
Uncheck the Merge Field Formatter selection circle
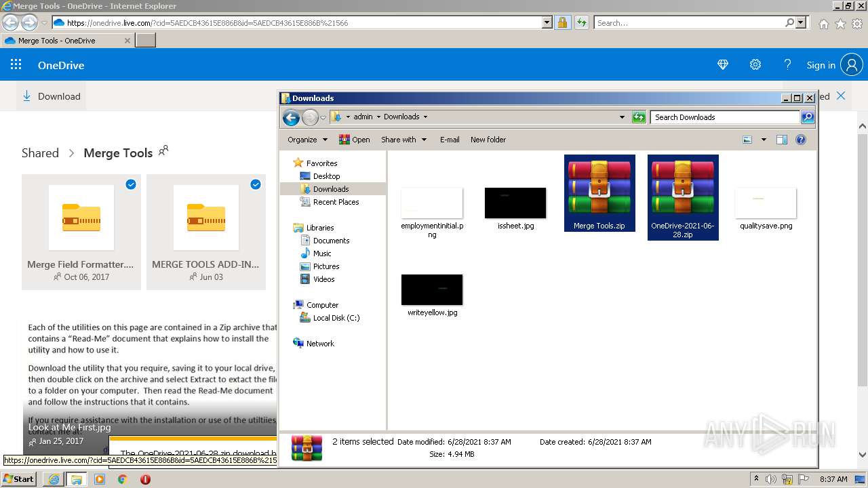tap(131, 184)
